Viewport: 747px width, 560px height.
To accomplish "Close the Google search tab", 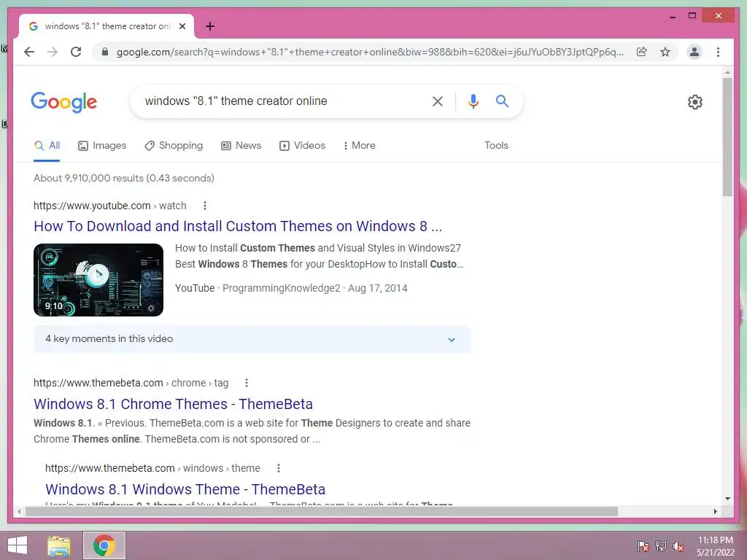I will tap(182, 26).
